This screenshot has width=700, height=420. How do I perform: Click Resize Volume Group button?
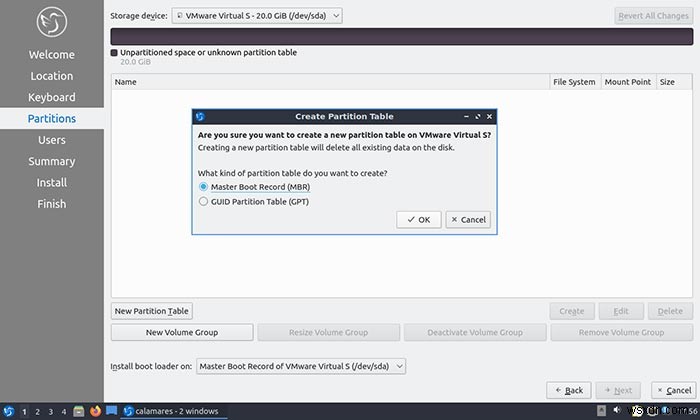pyautogui.click(x=329, y=333)
